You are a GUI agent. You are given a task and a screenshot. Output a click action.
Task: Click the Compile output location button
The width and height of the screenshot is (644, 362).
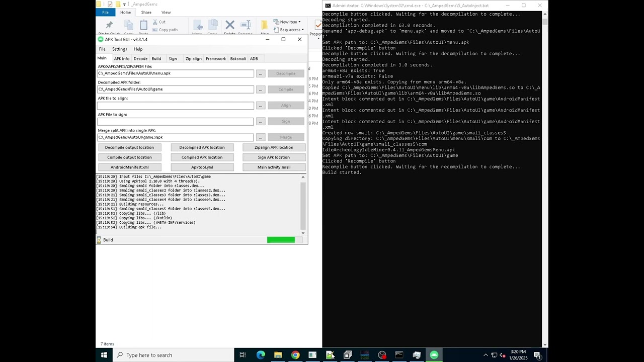click(x=129, y=157)
